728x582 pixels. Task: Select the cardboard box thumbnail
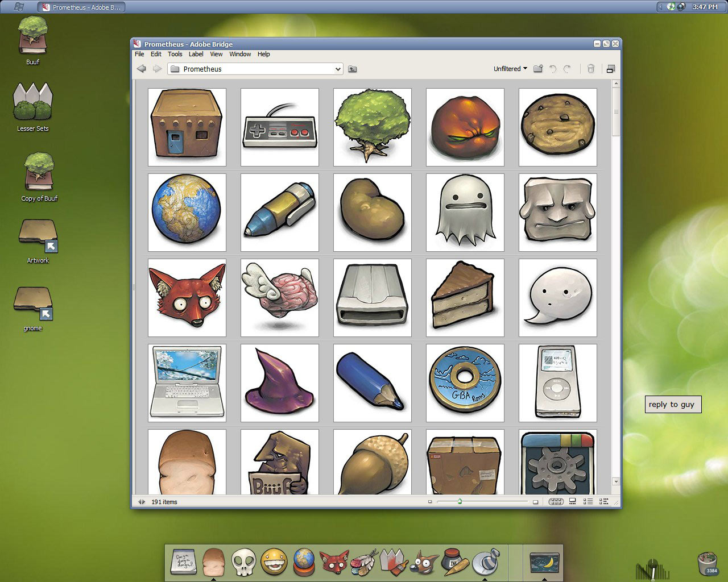(x=465, y=462)
